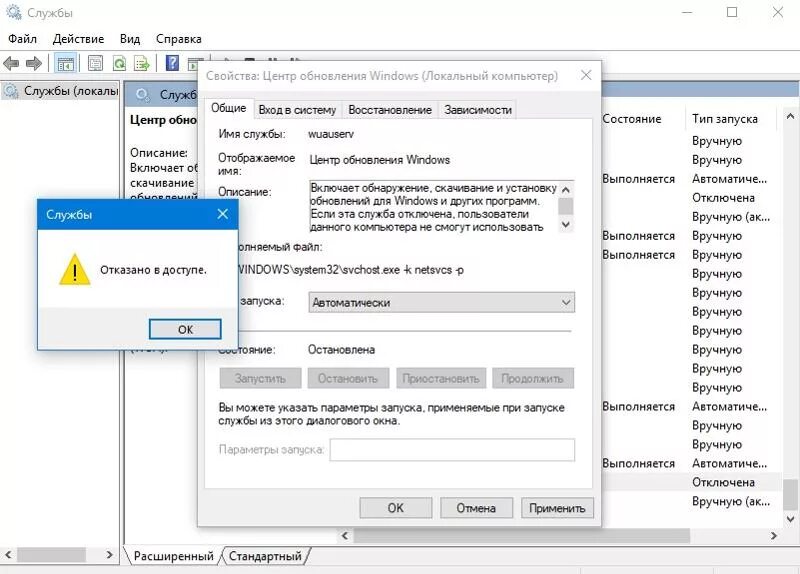800x574 pixels.
Task: Switch to the Вход в систему tab
Action: pos(297,110)
